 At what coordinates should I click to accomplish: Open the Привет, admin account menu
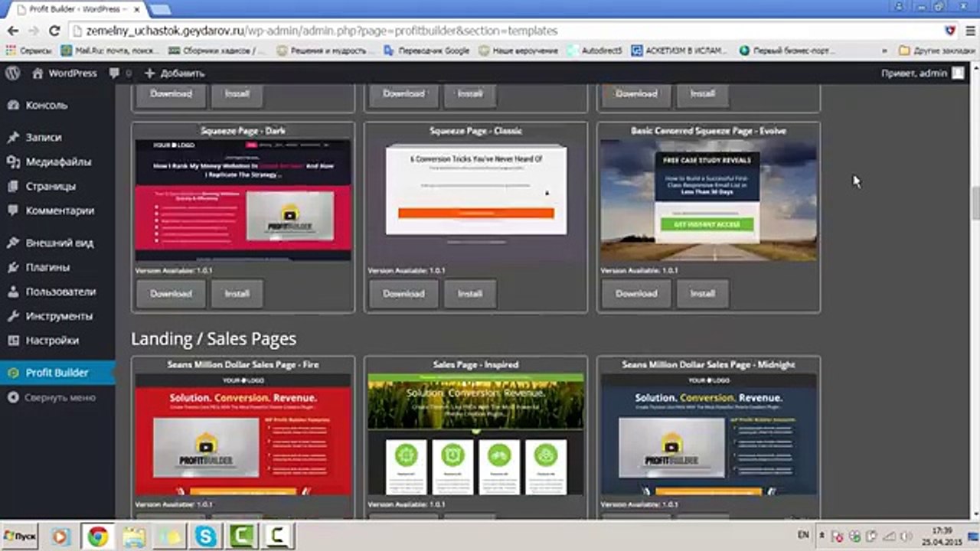tap(923, 73)
